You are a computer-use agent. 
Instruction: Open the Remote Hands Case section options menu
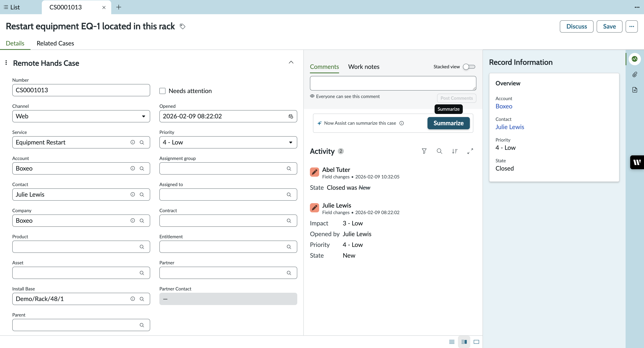[6, 63]
